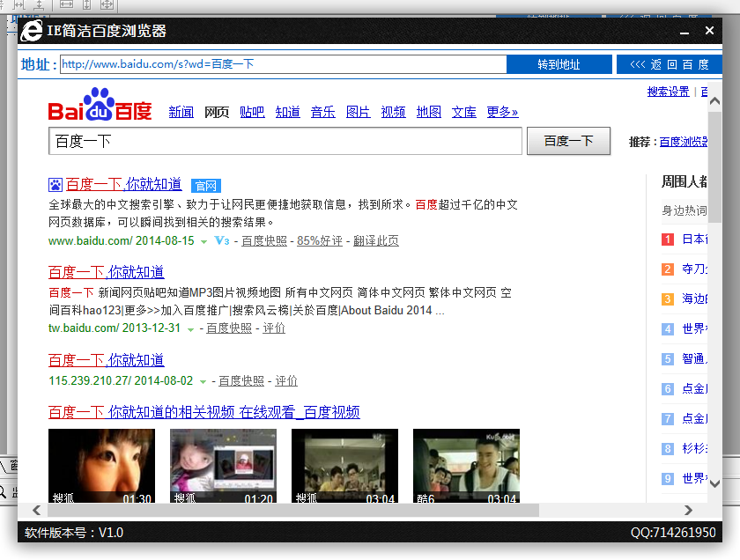Open the 新闻 tab
740x560 pixels.
[x=181, y=113]
